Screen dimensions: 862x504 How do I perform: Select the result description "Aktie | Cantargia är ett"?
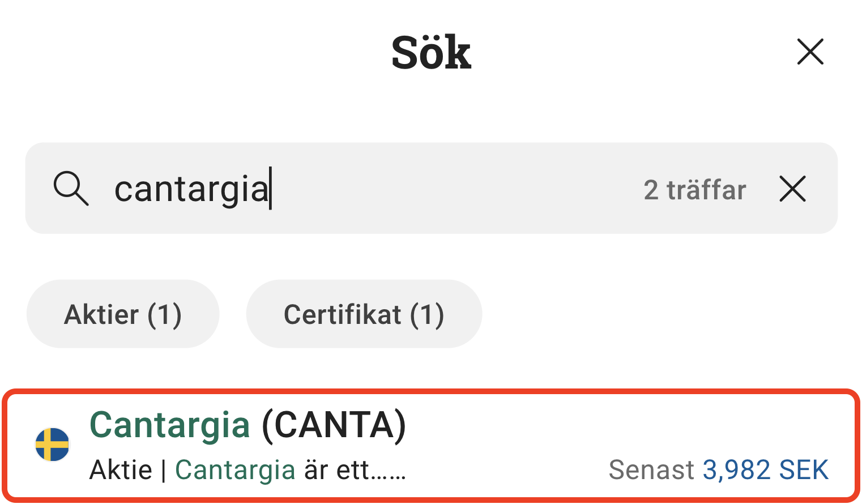pos(247,470)
